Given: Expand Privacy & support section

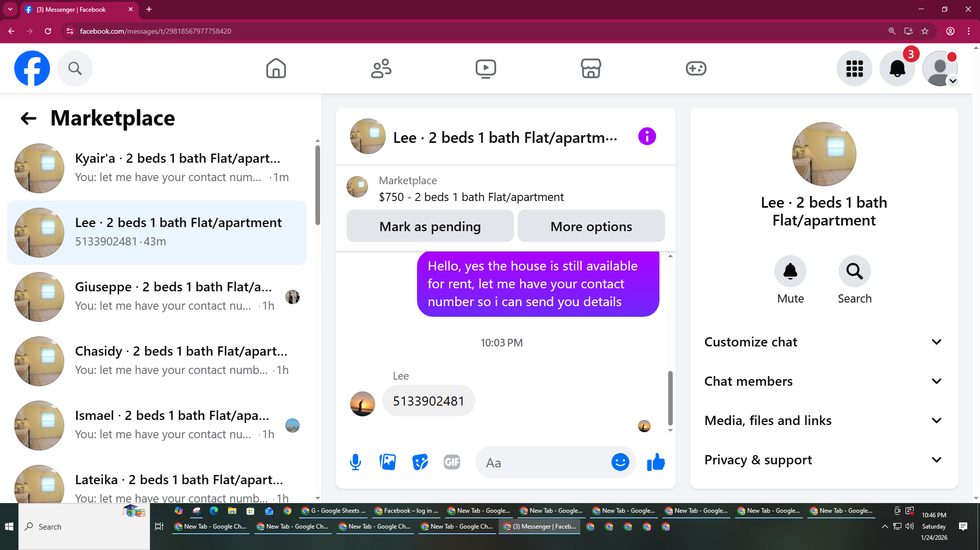Looking at the screenshot, I should point(823,460).
